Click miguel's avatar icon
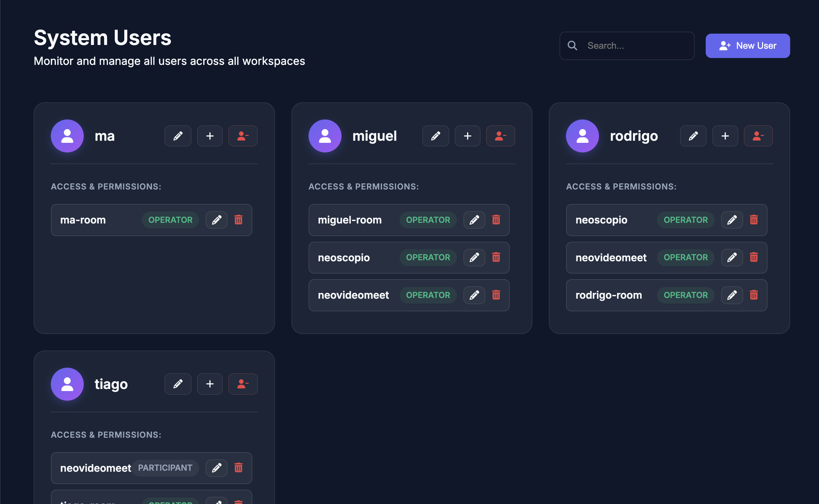Viewport: 819px width, 504px height. click(x=325, y=136)
